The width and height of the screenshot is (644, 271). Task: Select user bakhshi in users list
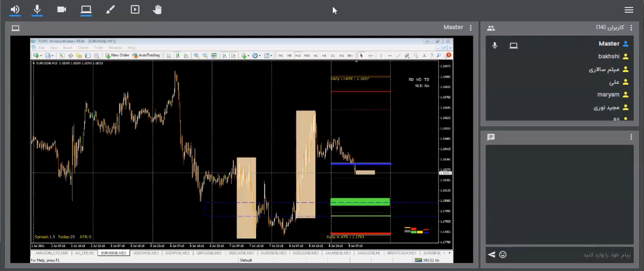pyautogui.click(x=608, y=57)
